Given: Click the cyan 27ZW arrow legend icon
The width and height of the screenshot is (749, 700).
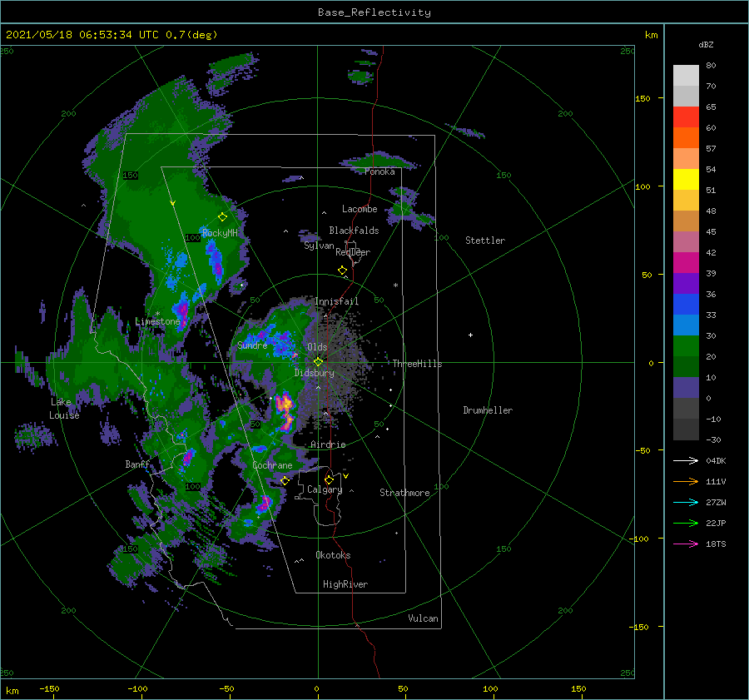Looking at the screenshot, I should coord(686,502).
